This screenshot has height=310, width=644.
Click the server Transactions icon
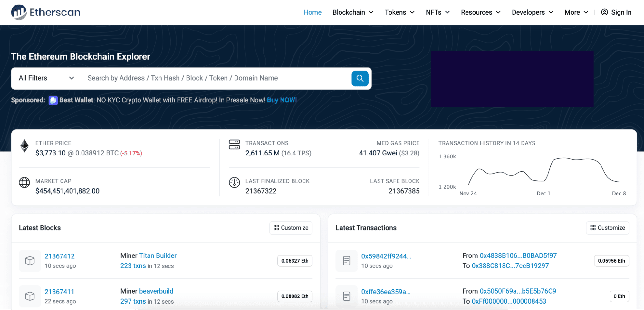[234, 145]
